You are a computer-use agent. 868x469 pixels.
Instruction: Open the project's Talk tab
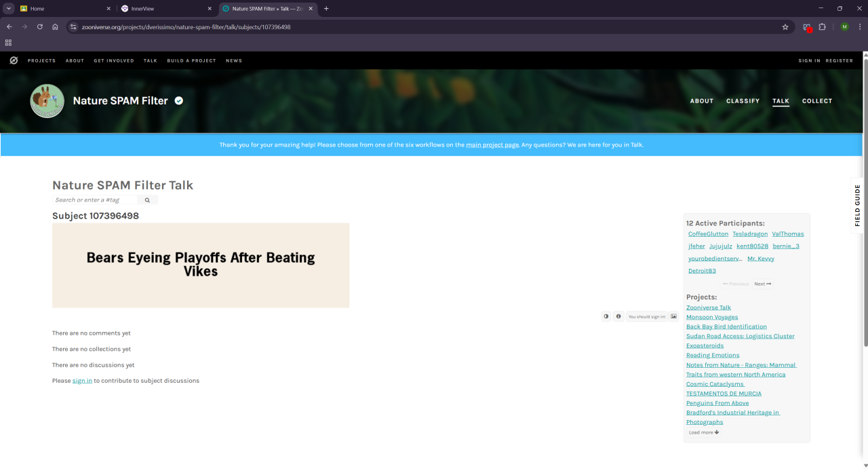tap(781, 101)
